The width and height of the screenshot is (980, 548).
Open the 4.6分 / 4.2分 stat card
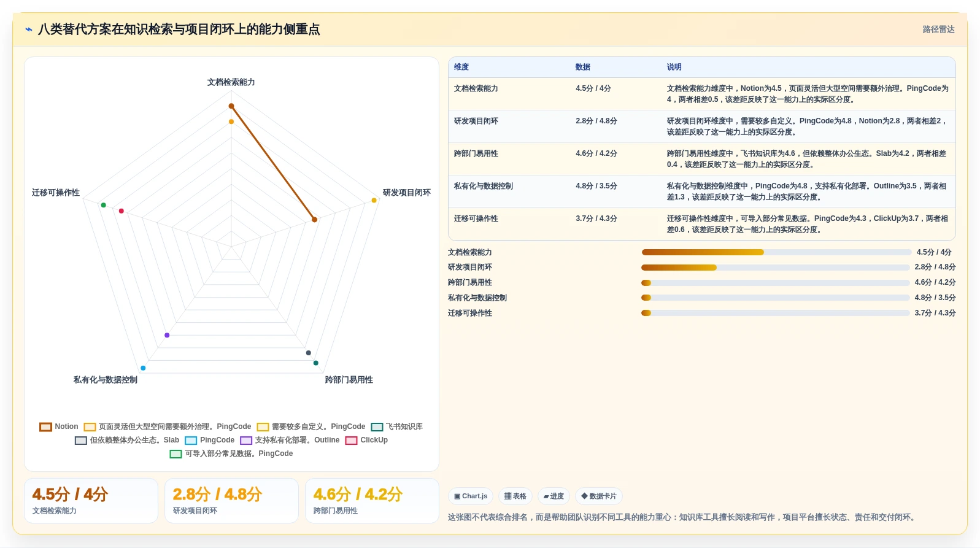[372, 501]
